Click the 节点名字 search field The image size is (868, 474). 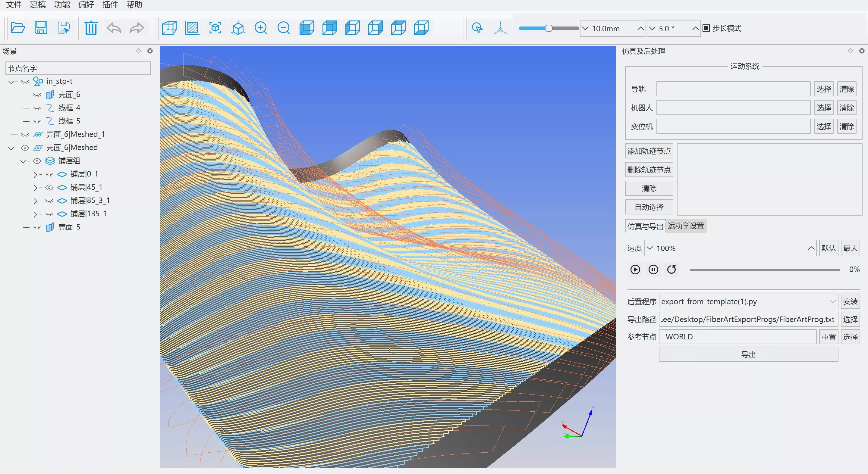click(x=78, y=68)
